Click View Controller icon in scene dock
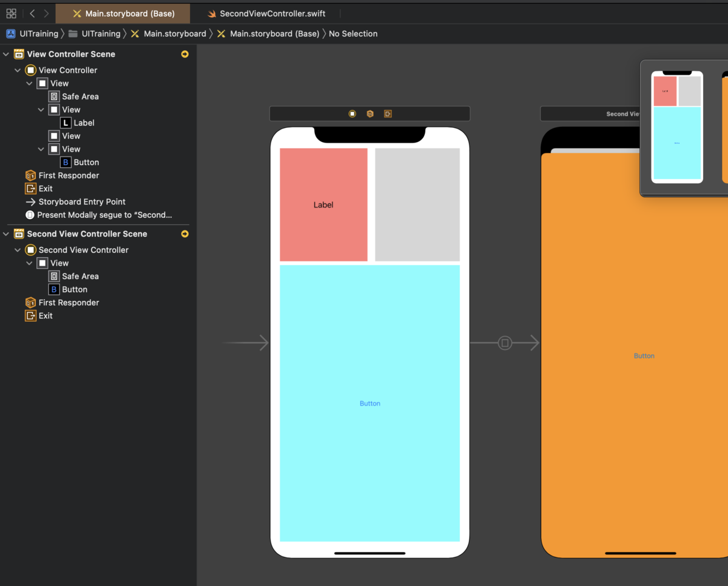The width and height of the screenshot is (728, 586). (352, 113)
